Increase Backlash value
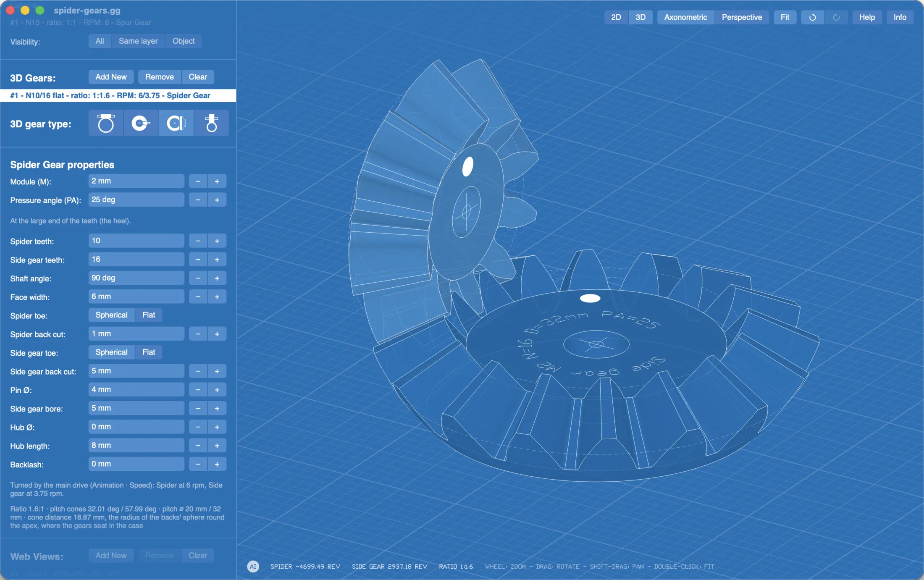This screenshot has height=580, width=924. [217, 464]
